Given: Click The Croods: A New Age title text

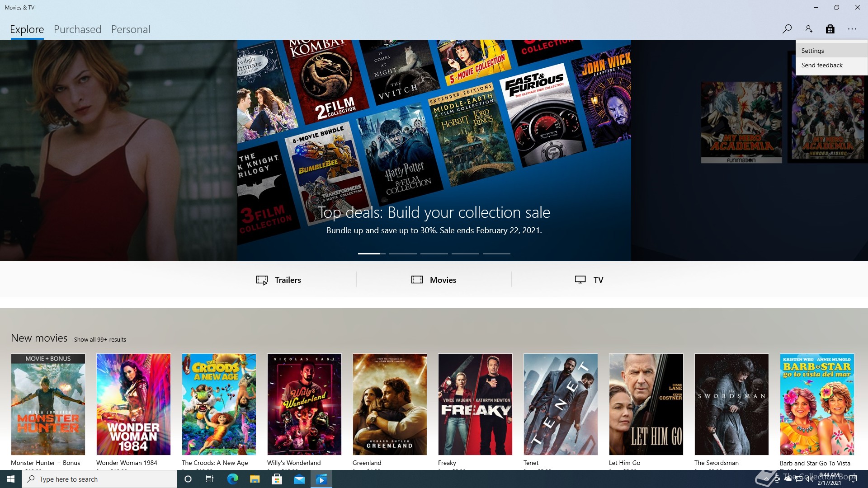Looking at the screenshot, I should [215, 463].
